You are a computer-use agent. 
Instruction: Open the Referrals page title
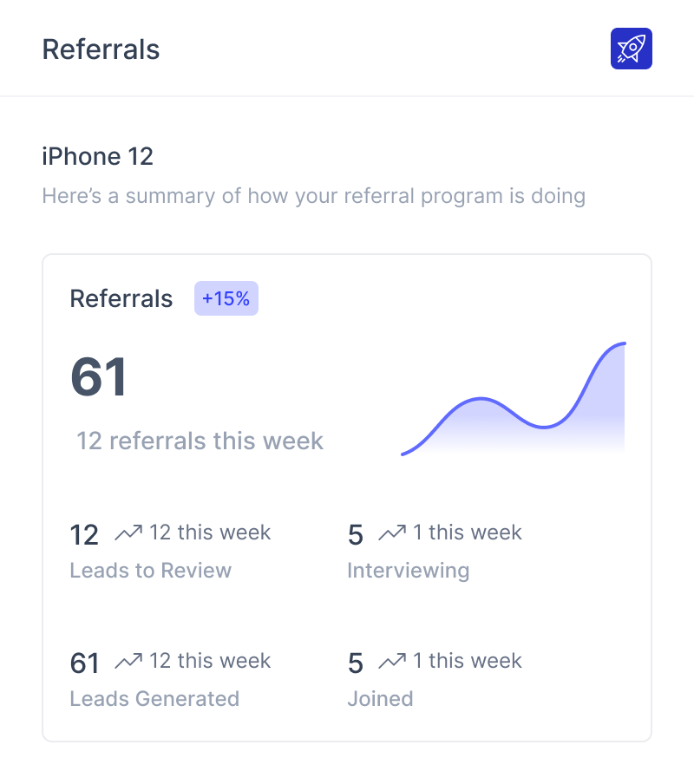[101, 49]
